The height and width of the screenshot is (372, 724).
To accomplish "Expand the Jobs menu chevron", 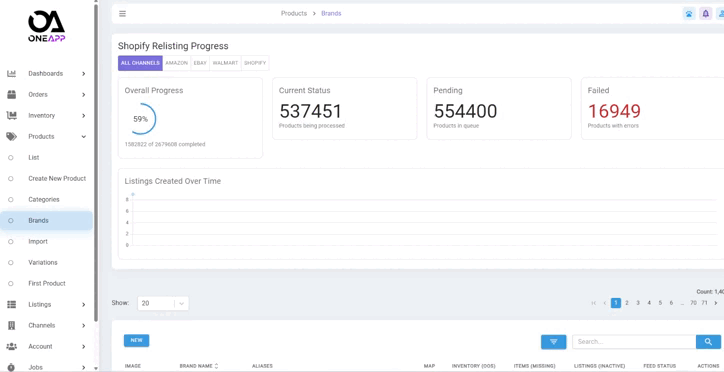I will coord(84,367).
